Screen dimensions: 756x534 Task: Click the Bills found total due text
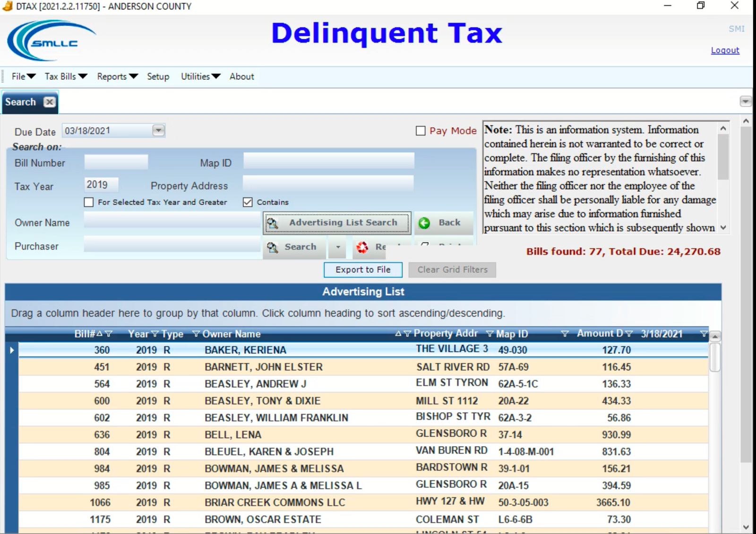623,251
